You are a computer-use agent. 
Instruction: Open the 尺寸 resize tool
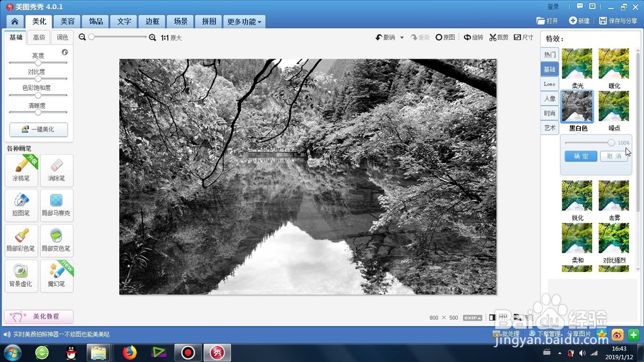[x=524, y=37]
